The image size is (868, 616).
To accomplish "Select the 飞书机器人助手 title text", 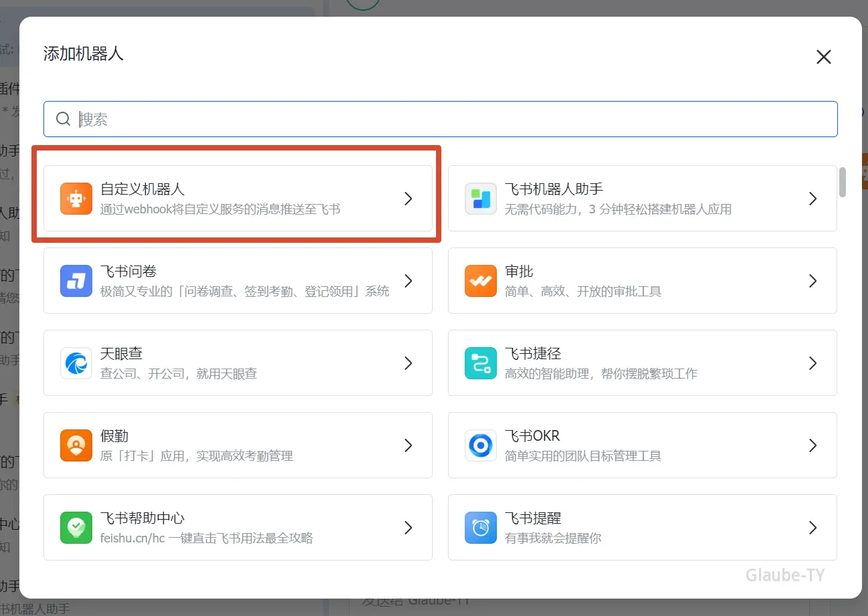I will click(x=554, y=189).
